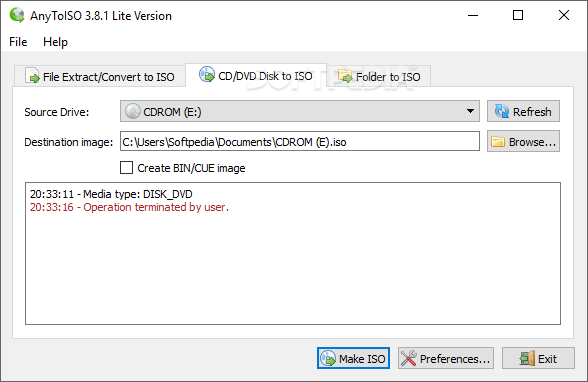Click the CDROM disc icon in Source Drive

tap(132, 111)
